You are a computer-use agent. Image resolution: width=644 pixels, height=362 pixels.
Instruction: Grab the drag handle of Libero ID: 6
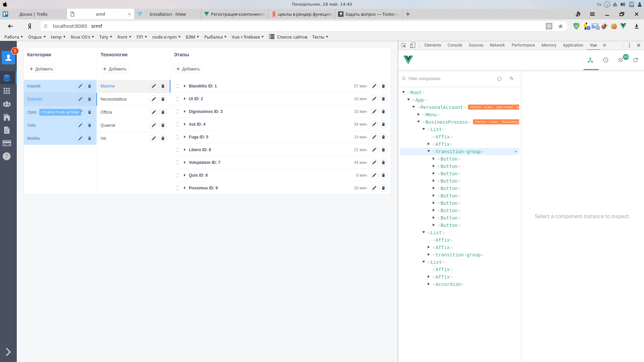[177, 150]
